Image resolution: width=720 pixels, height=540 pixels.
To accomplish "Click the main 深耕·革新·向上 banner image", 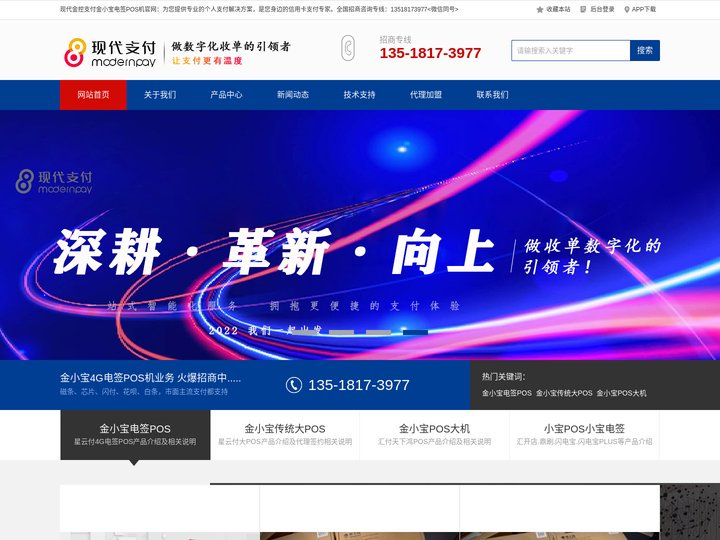I will (x=360, y=235).
